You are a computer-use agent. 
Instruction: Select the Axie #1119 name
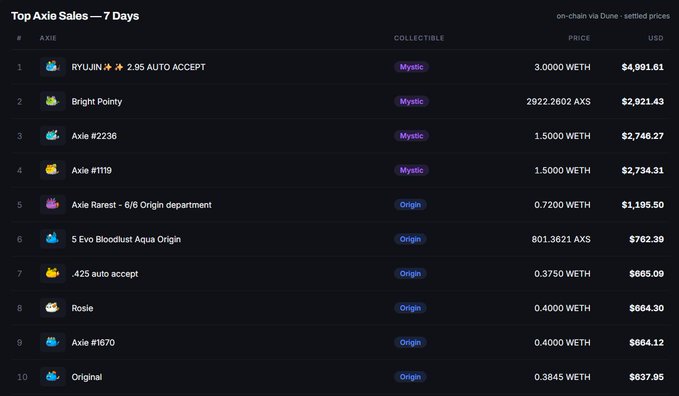(x=91, y=170)
